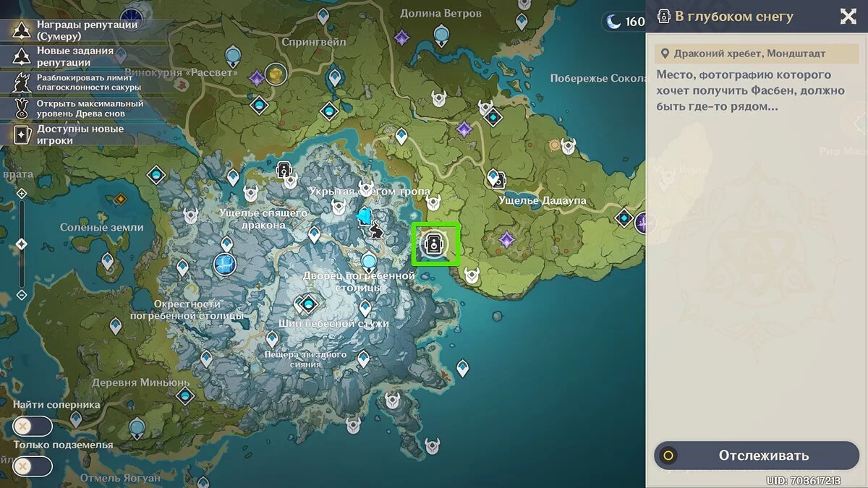Select the Statue of the Seven below Долина Ветров
868x488 pixels.
point(441,34)
